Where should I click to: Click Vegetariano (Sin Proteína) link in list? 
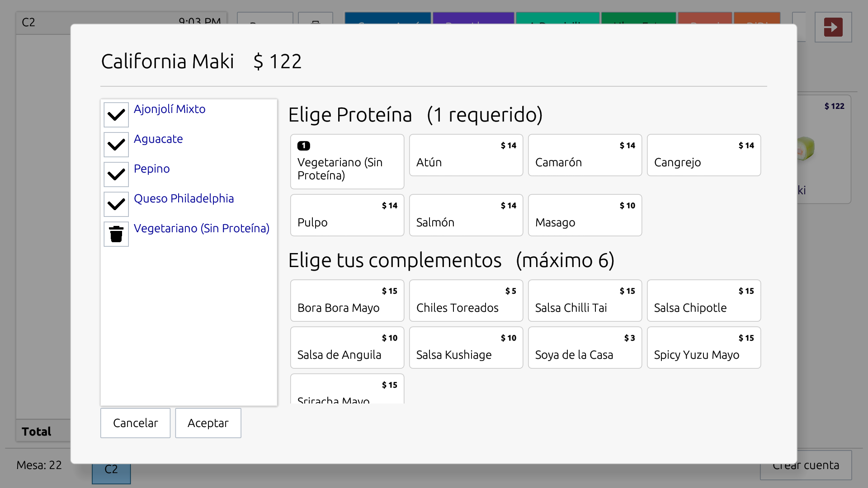(x=201, y=228)
